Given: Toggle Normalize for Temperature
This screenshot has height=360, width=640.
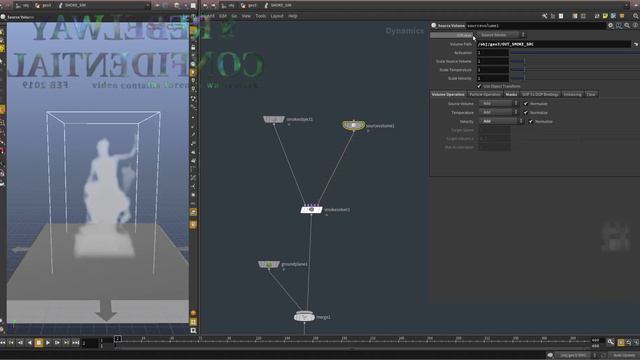Looking at the screenshot, I should click(526, 112).
